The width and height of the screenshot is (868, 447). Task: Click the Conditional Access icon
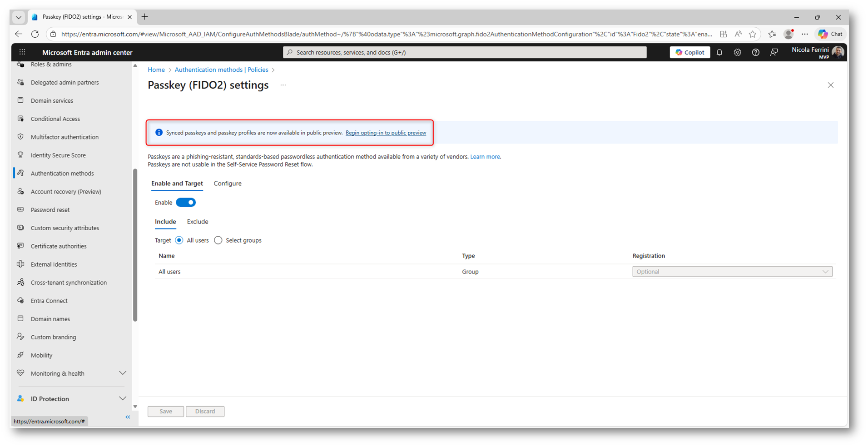coord(20,119)
